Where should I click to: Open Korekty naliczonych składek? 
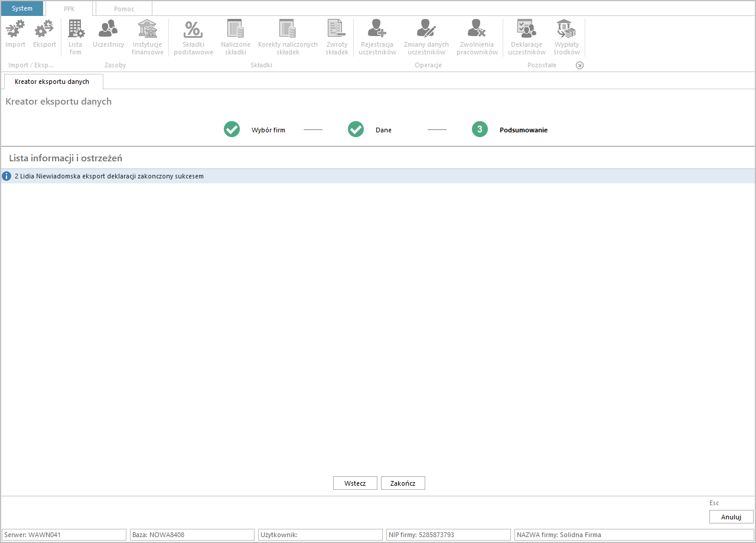(x=288, y=38)
